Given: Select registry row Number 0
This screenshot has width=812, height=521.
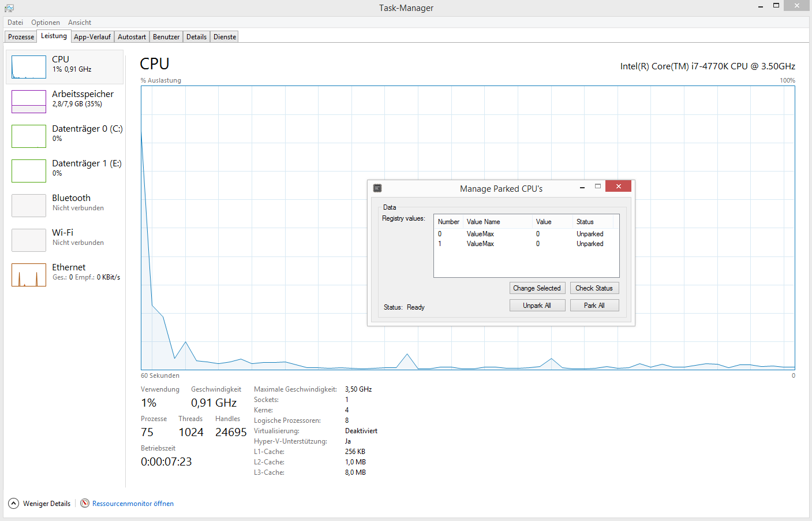Looking at the screenshot, I should point(526,234).
